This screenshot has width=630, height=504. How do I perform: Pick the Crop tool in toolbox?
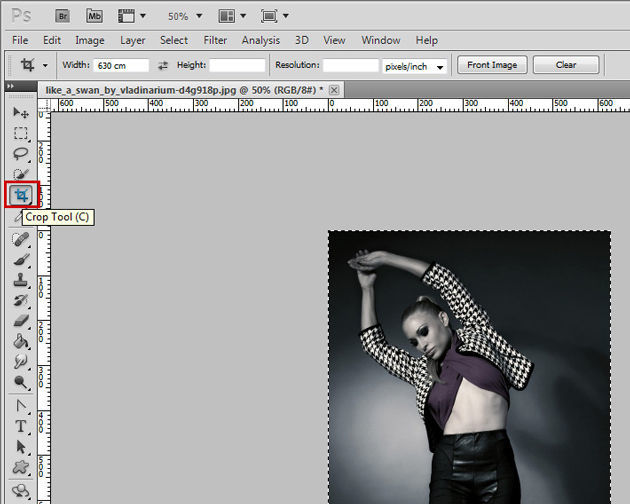coord(21,194)
